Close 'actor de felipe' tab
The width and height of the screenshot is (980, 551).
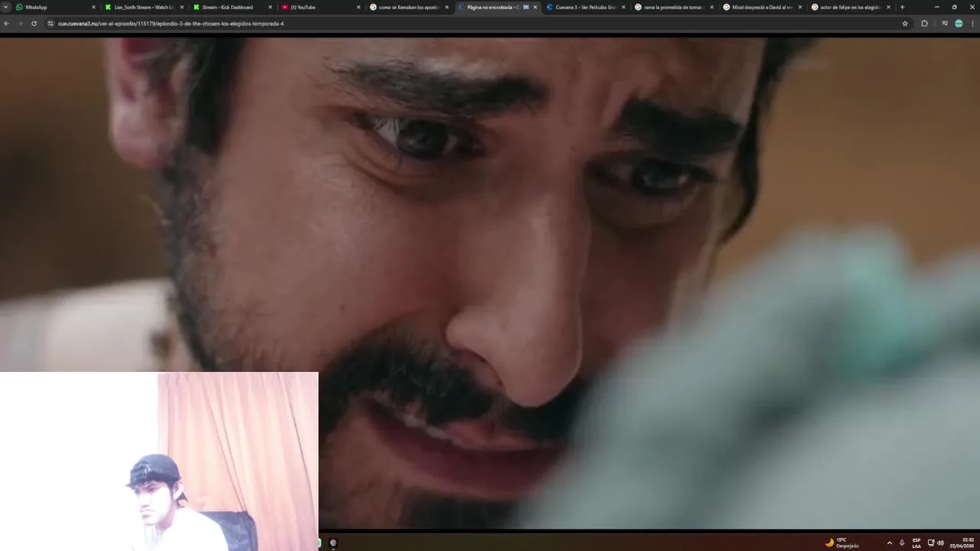(x=888, y=7)
